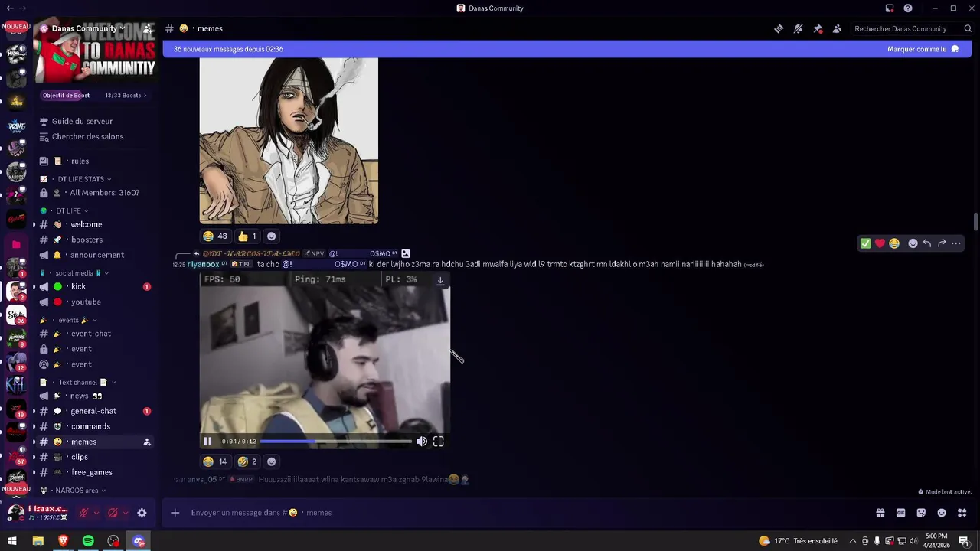This screenshot has width=980, height=551.
Task: Toggle the joy reaction with 48 count
Action: point(215,236)
